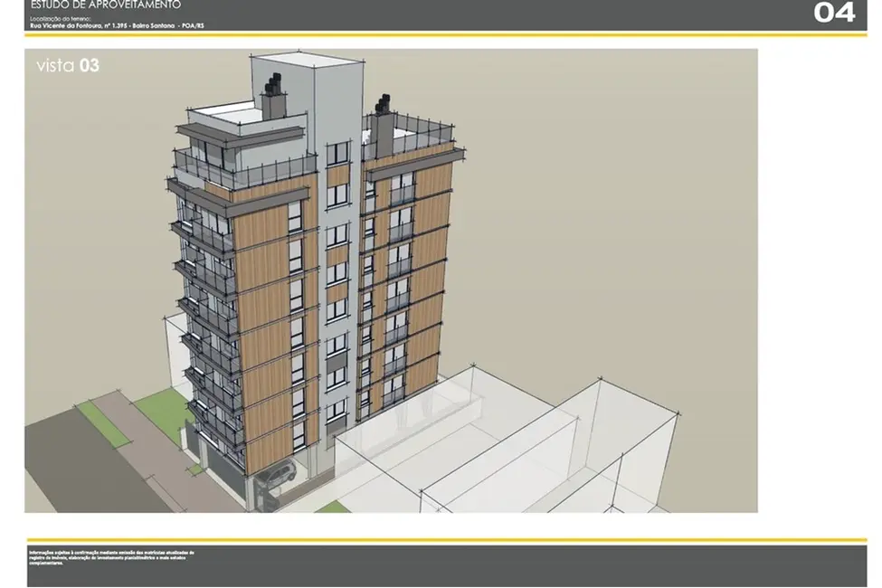Screen dimensions: 882x588
Task: Click the page number 04
Action: [834, 13]
